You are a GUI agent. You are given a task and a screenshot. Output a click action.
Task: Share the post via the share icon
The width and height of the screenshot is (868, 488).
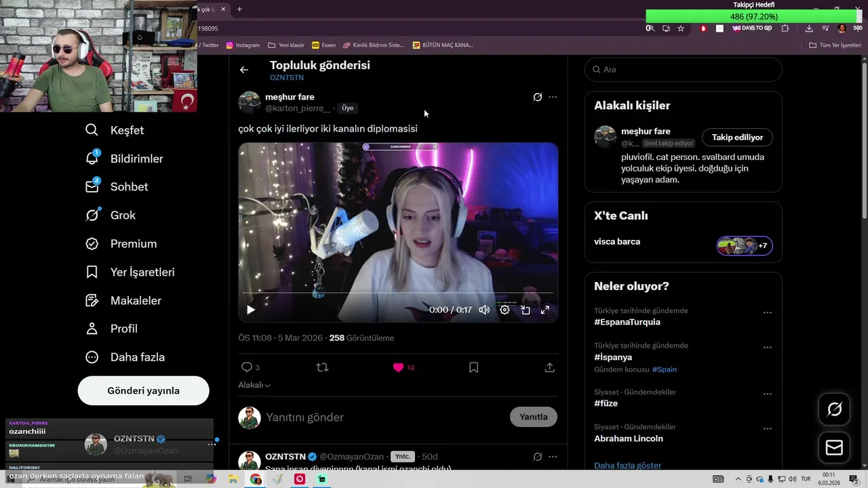click(x=550, y=367)
